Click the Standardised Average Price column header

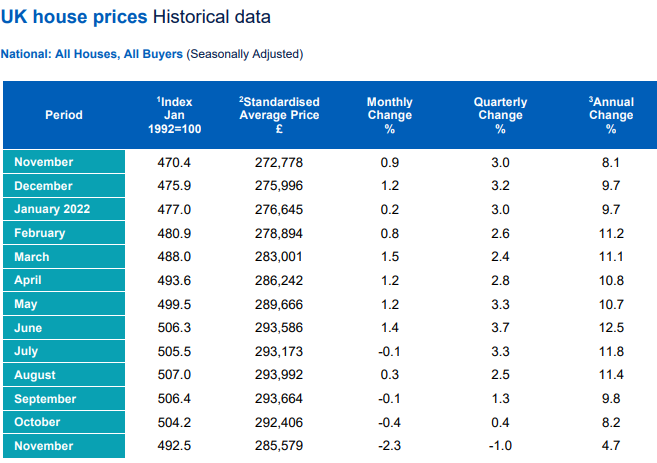coord(279,115)
